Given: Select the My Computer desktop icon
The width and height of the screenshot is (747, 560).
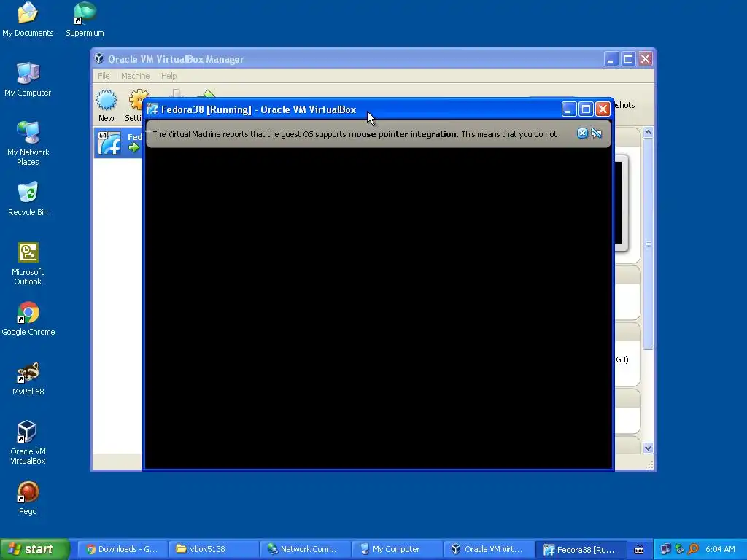Looking at the screenshot, I should tap(28, 79).
